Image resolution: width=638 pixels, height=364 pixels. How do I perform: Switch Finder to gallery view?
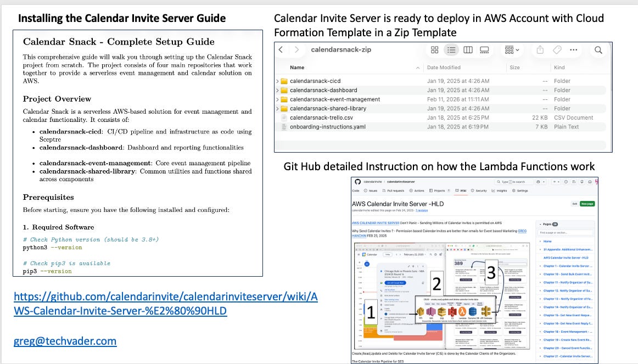tap(484, 49)
